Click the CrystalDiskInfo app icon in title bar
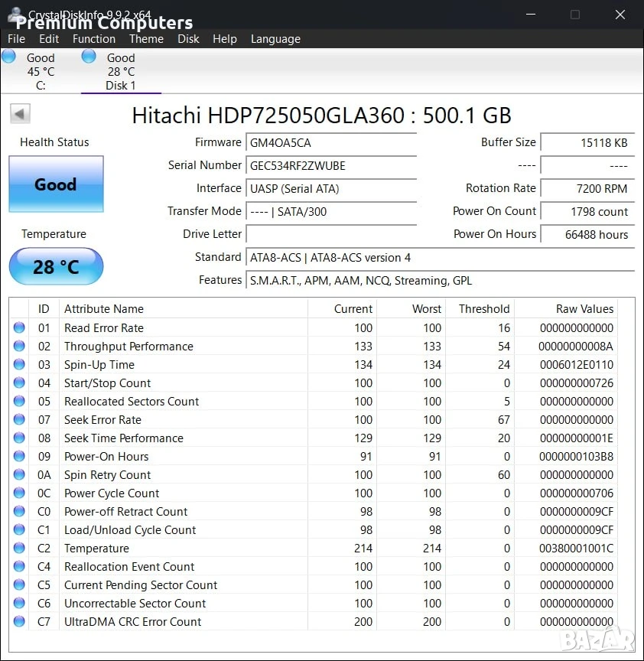This screenshot has width=644, height=661. point(15,15)
